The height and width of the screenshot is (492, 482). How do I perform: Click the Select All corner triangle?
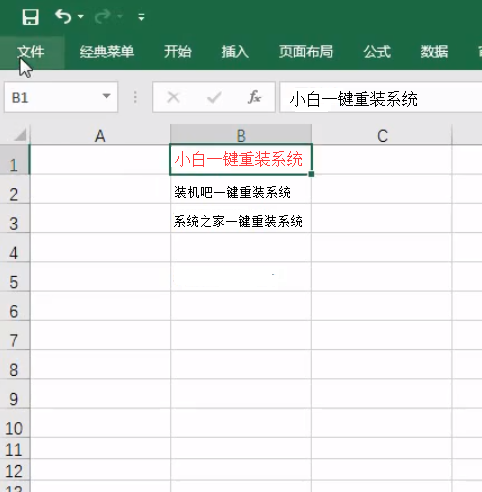[x=19, y=135]
